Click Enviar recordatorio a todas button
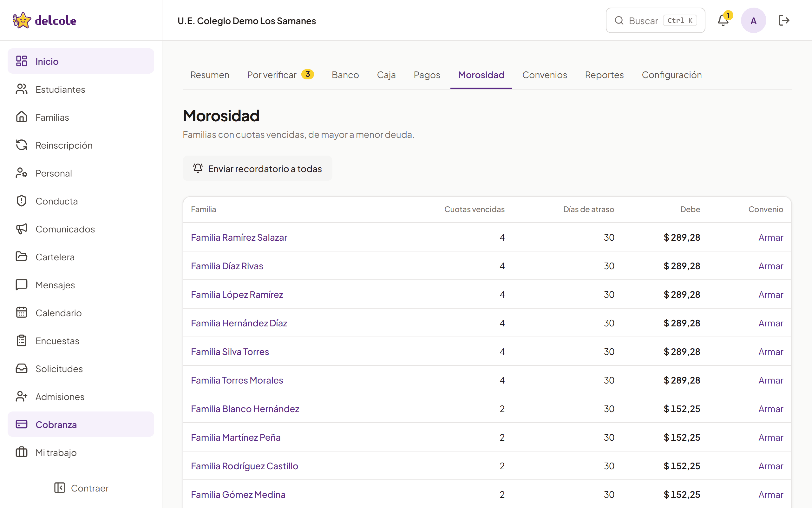This screenshot has width=812, height=508. pos(257,168)
